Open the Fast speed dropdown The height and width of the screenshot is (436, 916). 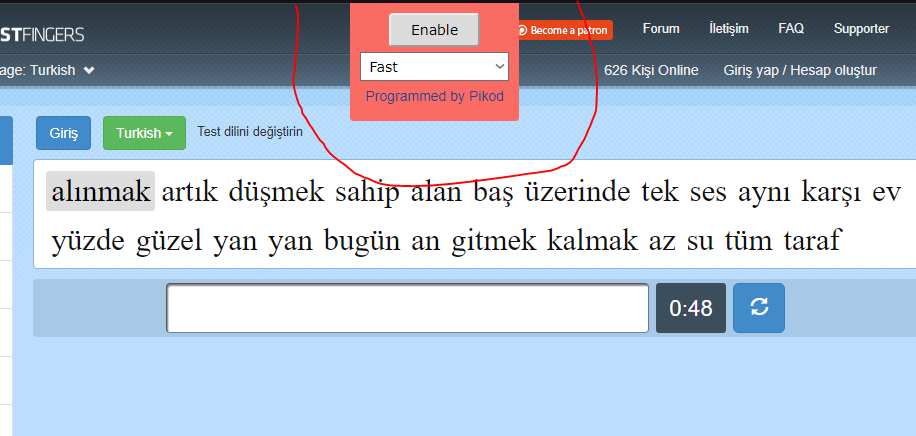click(x=434, y=67)
